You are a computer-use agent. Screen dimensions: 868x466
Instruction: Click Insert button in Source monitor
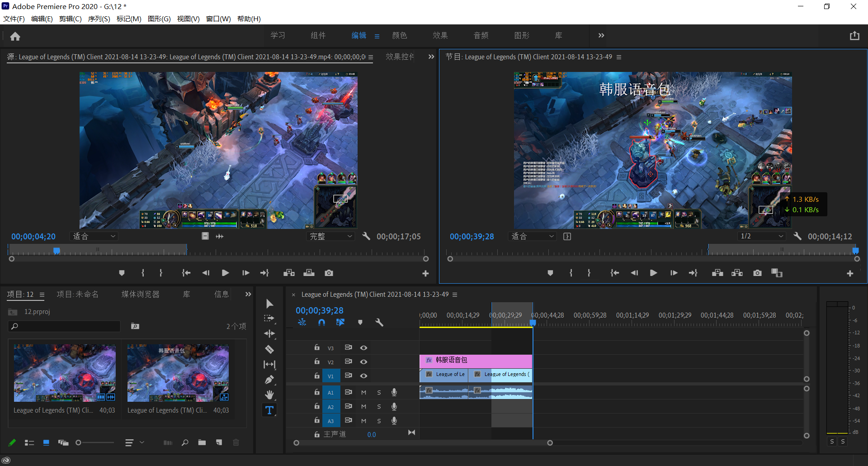[289, 273]
